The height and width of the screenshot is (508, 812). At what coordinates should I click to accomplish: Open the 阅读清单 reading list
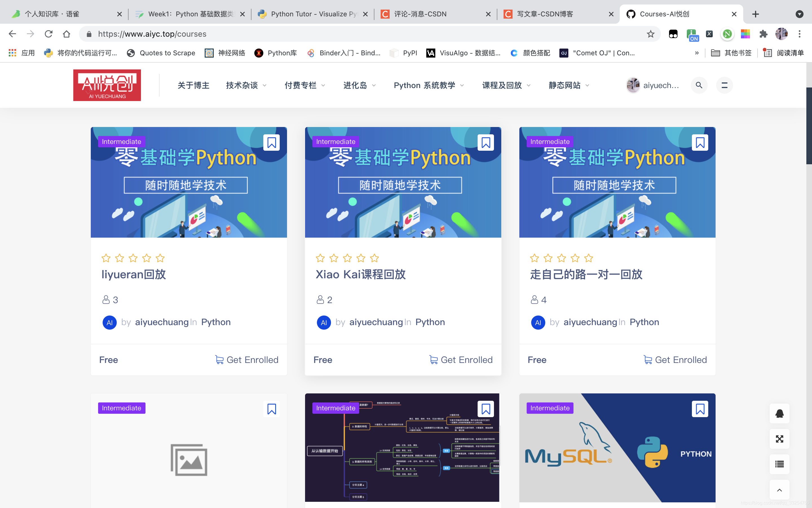tap(784, 53)
